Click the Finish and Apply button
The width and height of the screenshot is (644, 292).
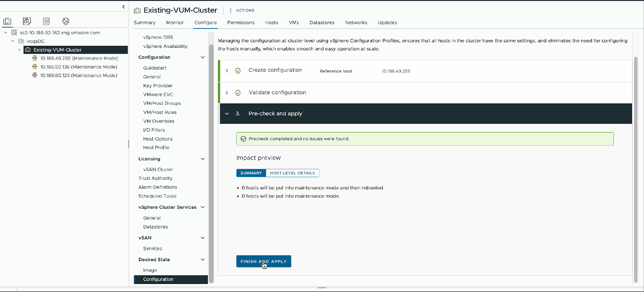point(264,261)
